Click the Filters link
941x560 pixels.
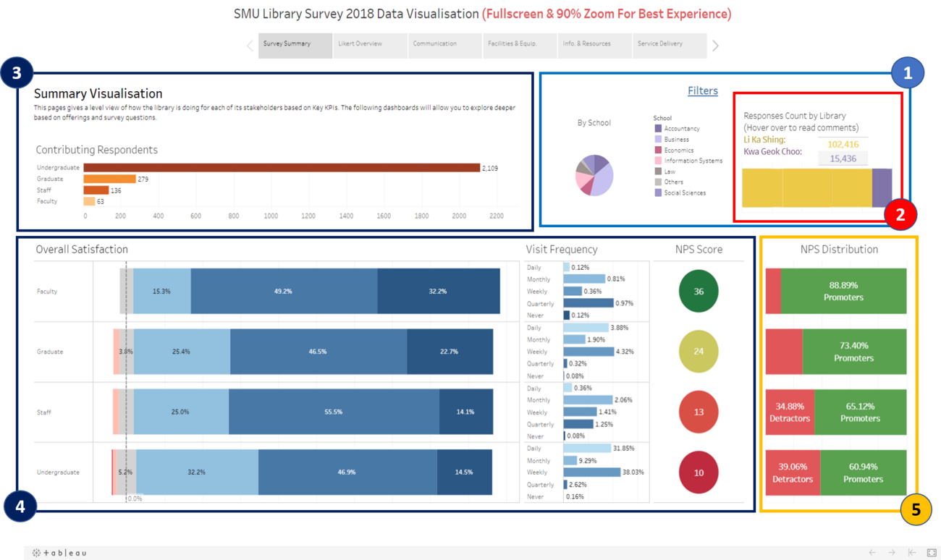[702, 90]
